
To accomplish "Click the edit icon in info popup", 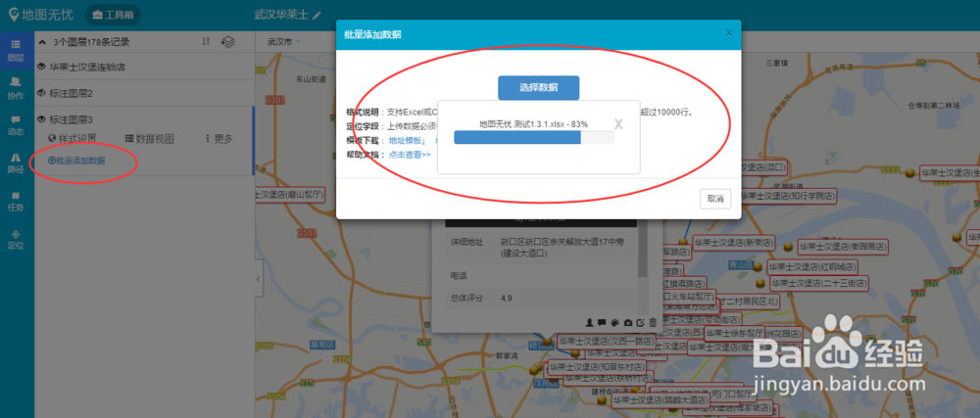I will [640, 322].
